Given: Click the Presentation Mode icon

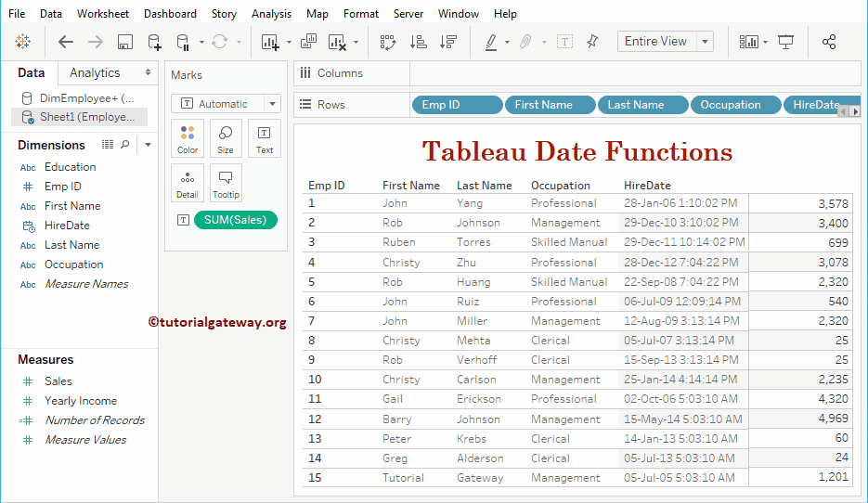Looking at the screenshot, I should (785, 42).
